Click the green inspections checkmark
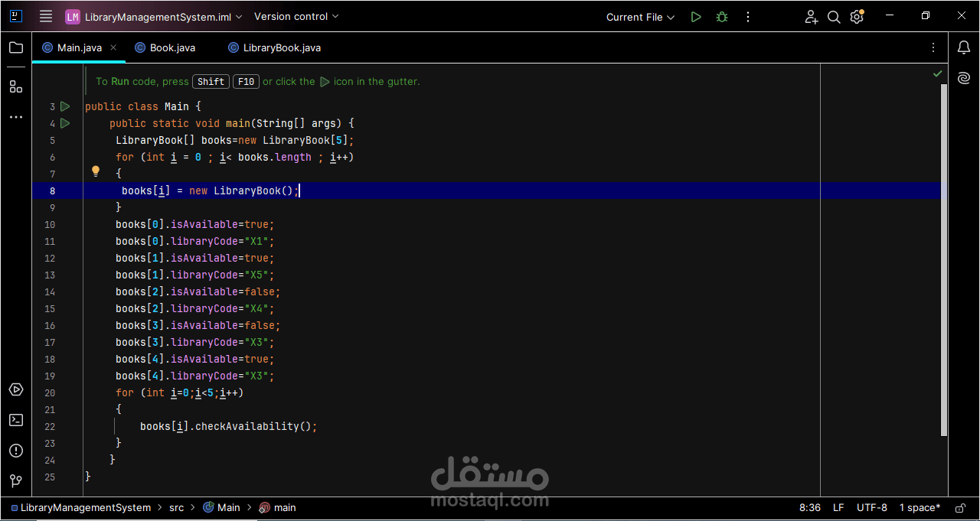The image size is (980, 521). (x=938, y=73)
